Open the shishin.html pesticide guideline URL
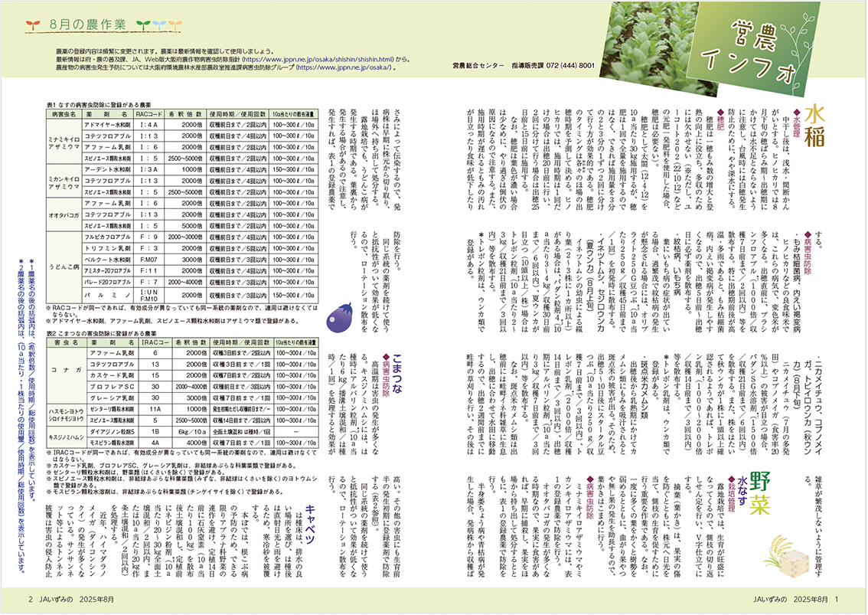The height and width of the screenshot is (615, 868). point(318,58)
